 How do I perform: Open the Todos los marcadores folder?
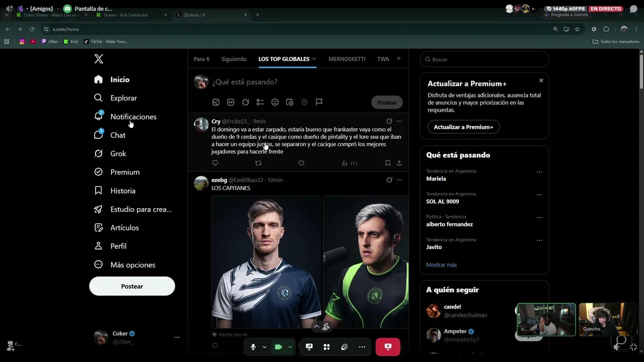tap(616, 42)
